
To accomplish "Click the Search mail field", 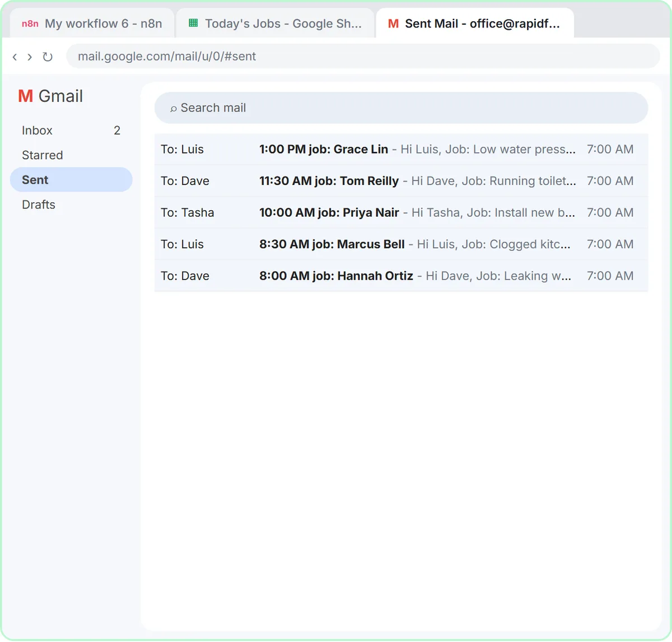I will point(401,108).
